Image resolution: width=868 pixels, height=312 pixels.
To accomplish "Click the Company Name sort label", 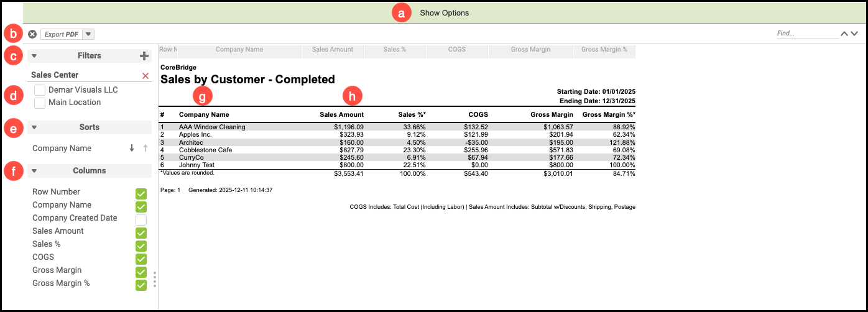I will [x=62, y=149].
